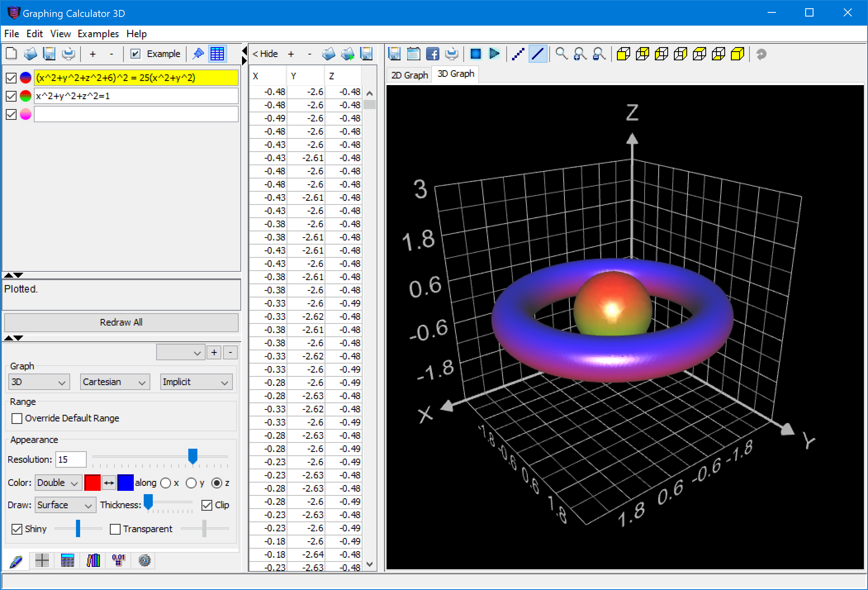Viewport: 868px width, 590px height.
Task: Click the Hide table button
Action: pyautogui.click(x=265, y=54)
